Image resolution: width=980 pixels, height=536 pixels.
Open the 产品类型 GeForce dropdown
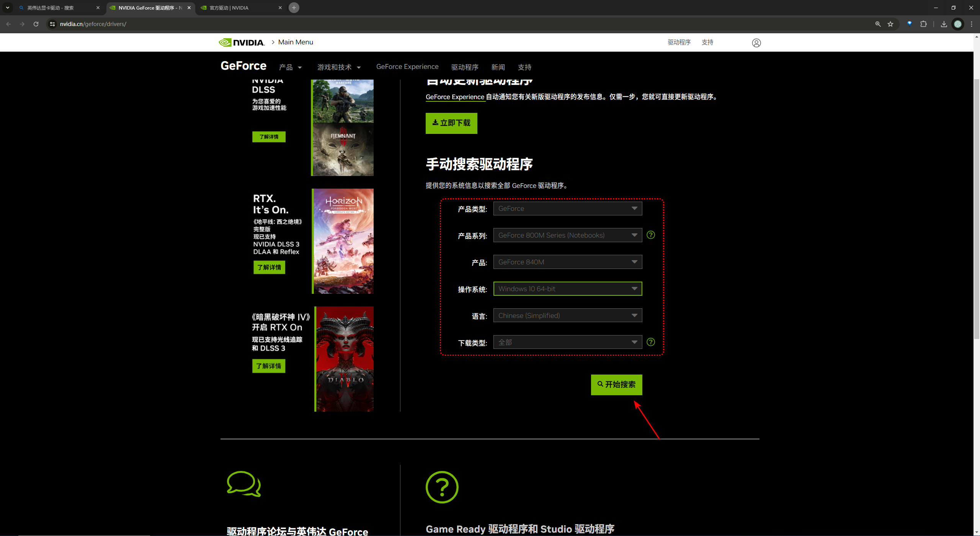[x=567, y=209]
